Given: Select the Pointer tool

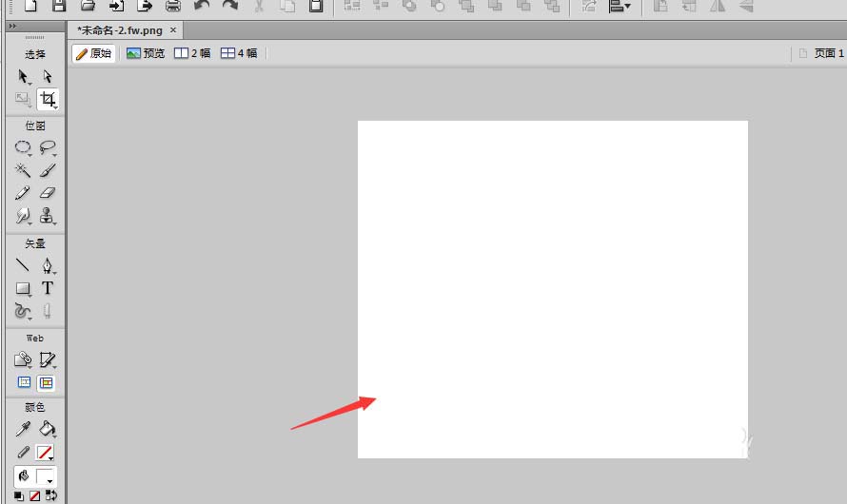Looking at the screenshot, I should click(23, 77).
